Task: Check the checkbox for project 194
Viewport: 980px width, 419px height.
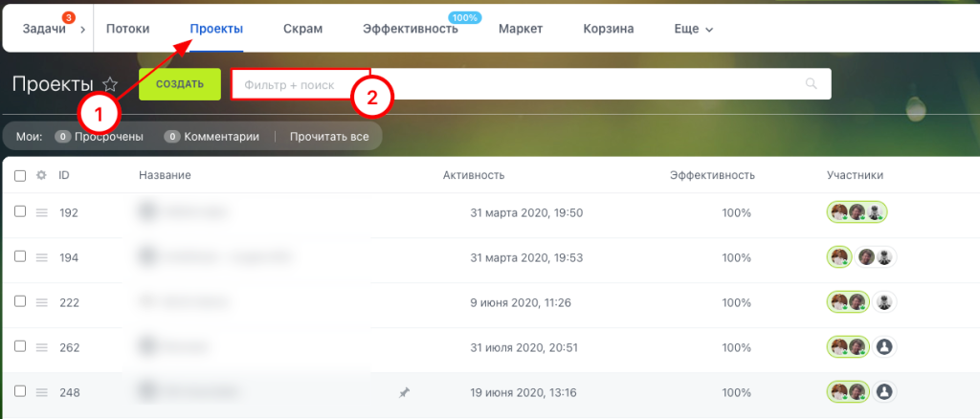Action: (20, 256)
